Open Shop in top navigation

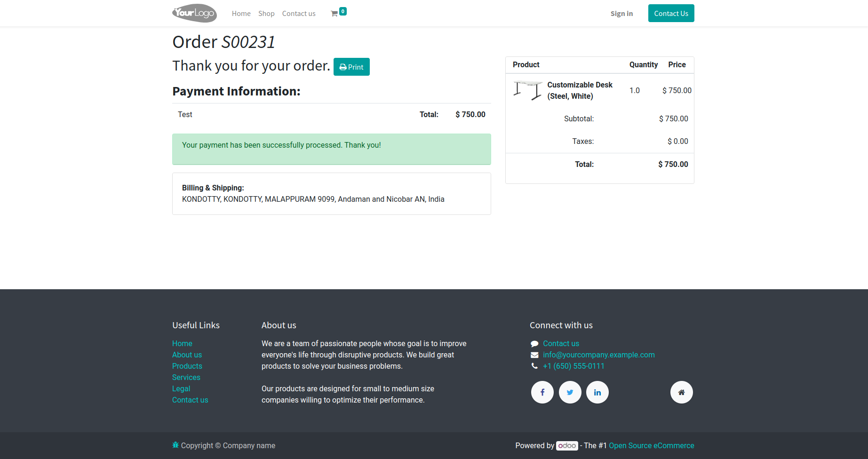(266, 14)
